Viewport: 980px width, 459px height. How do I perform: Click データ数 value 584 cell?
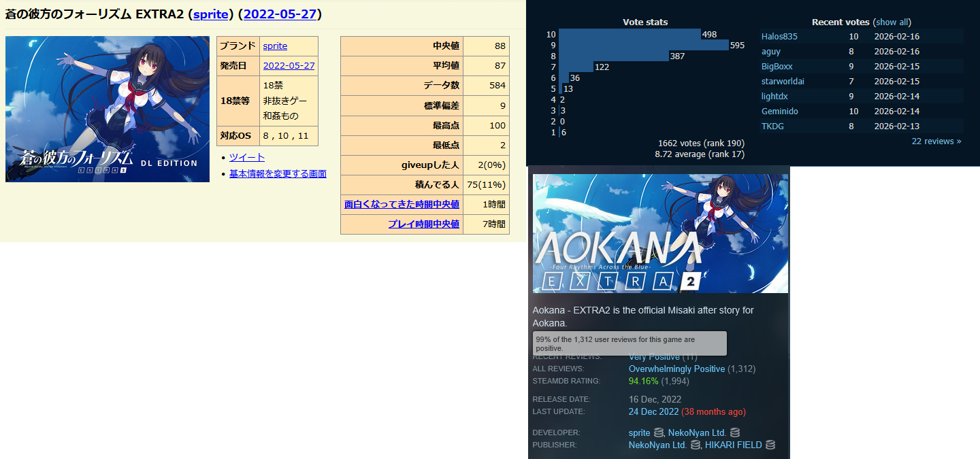486,86
